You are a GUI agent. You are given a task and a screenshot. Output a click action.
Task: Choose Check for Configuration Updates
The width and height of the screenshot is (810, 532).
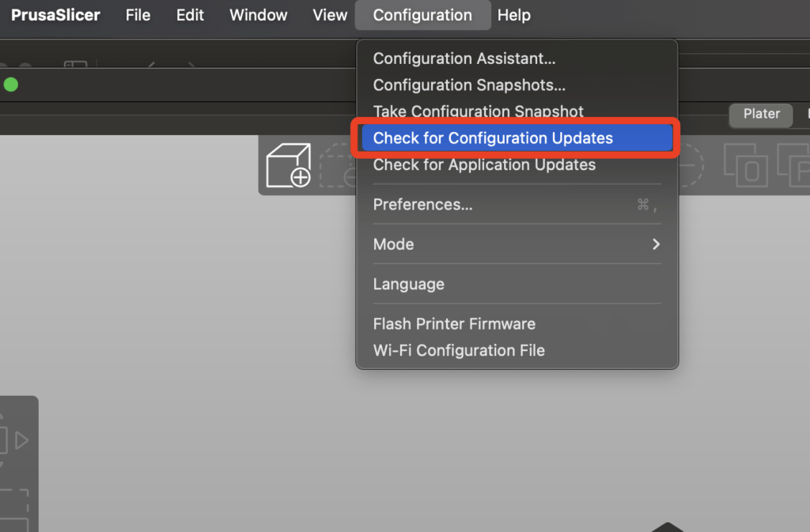tap(493, 138)
